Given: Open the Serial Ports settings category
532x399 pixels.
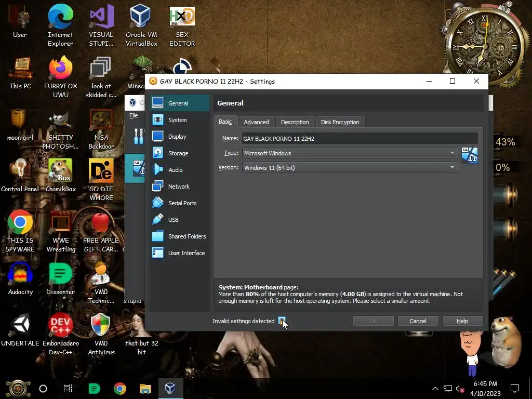Looking at the screenshot, I should pos(180,203).
